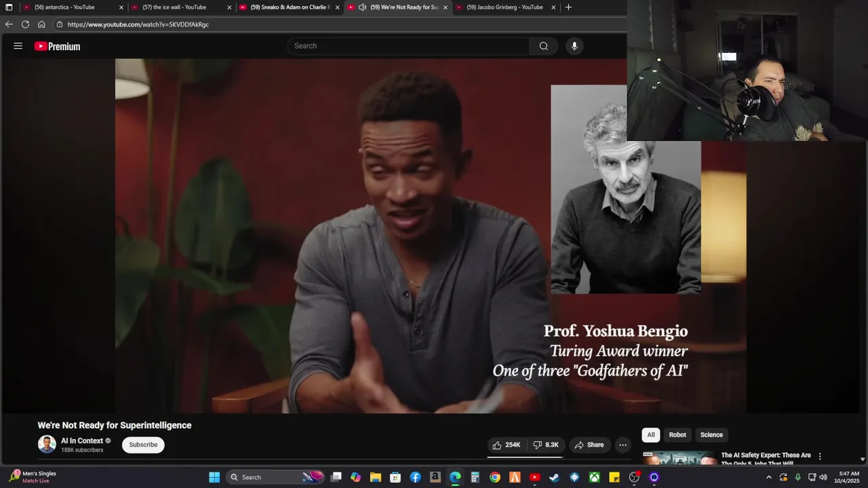Open volume control in system tray
This screenshot has height=488, width=868.
click(x=823, y=477)
